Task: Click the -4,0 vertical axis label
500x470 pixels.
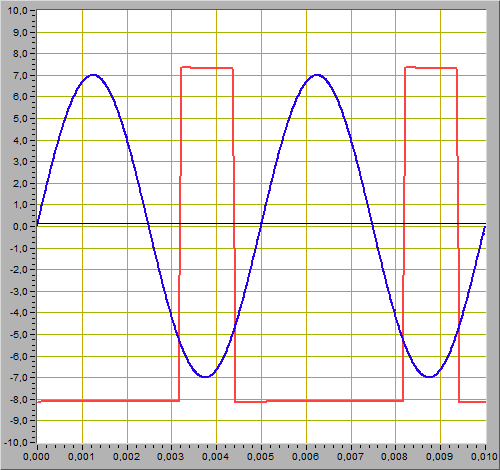Action: (x=18, y=313)
